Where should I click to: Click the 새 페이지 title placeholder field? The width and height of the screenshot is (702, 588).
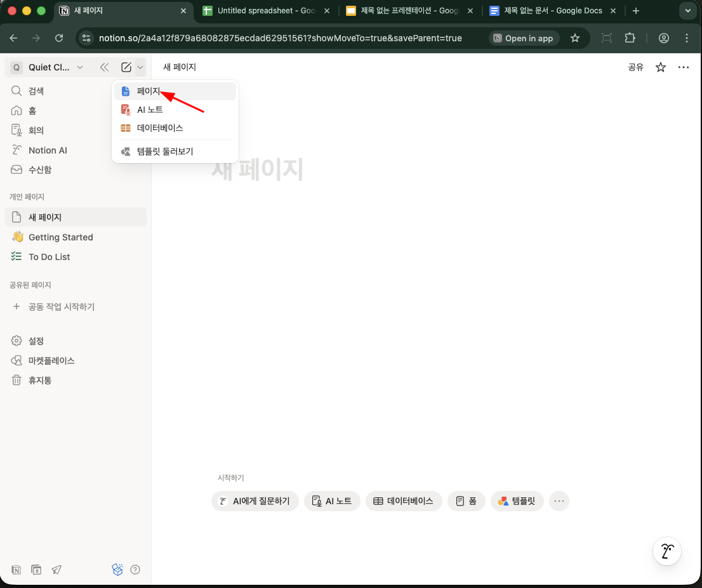click(x=257, y=170)
